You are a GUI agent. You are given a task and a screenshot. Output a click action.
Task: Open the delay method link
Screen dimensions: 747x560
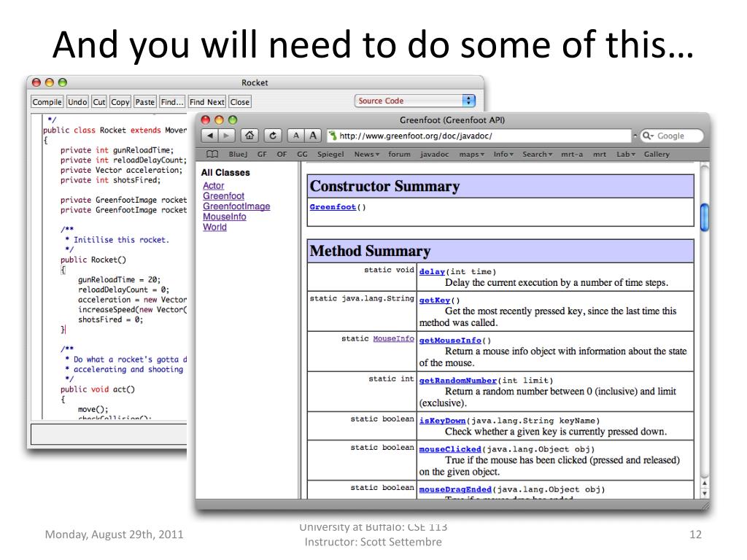coord(432,272)
